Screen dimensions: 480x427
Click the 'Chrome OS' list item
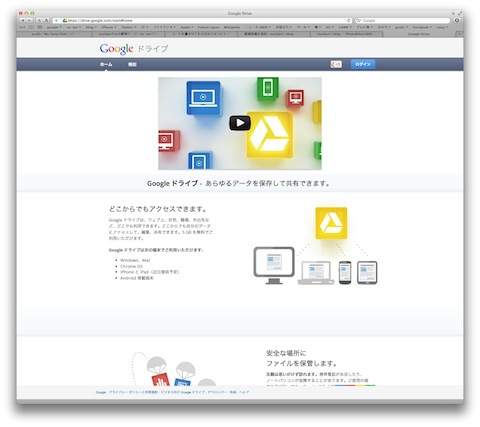(x=131, y=266)
